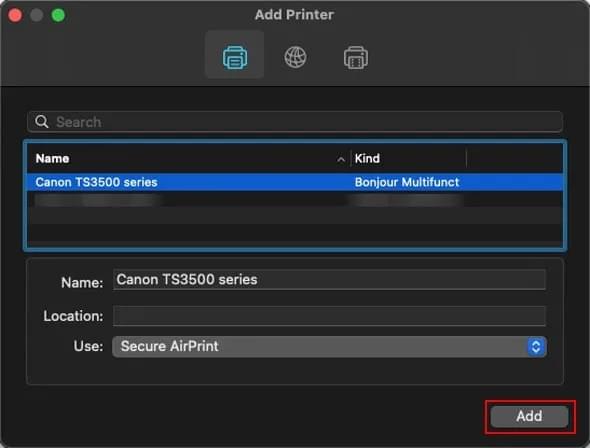Screen dimensions: 590x448
Task: Click the Bonjour Multifunct kind cell
Action: click(407, 182)
